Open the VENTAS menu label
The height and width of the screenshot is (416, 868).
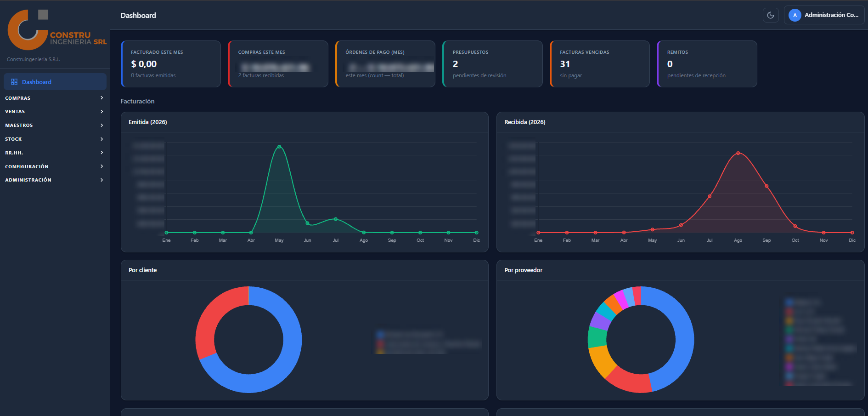coord(15,112)
